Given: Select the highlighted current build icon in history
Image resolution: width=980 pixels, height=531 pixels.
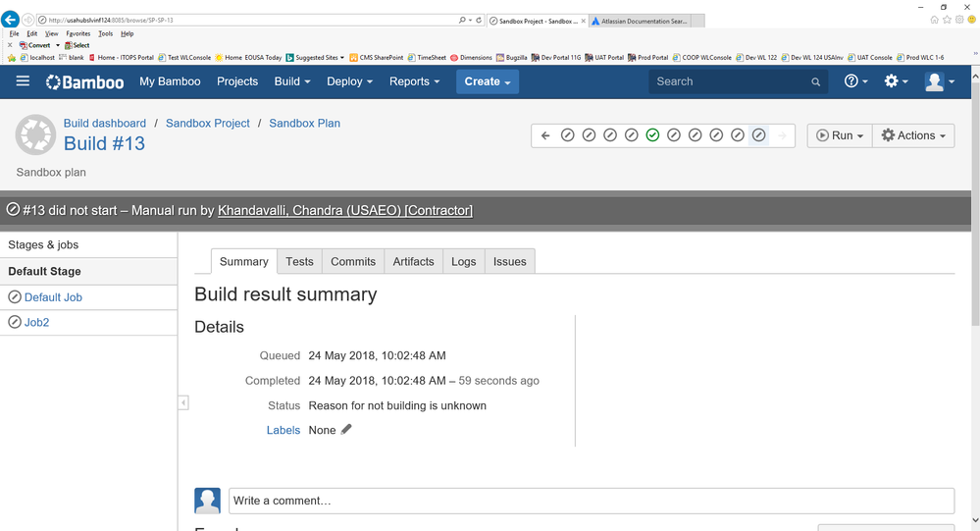Looking at the screenshot, I should pyautogui.click(x=758, y=135).
